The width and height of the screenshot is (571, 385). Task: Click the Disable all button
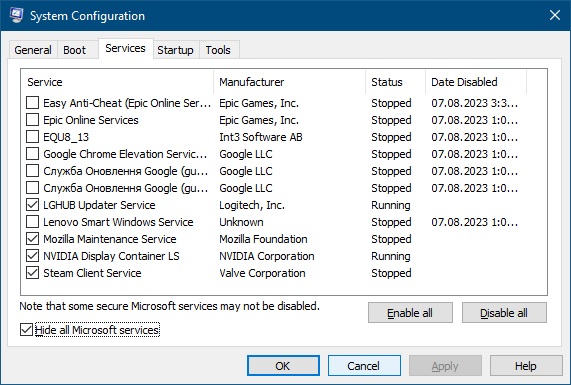[504, 313]
